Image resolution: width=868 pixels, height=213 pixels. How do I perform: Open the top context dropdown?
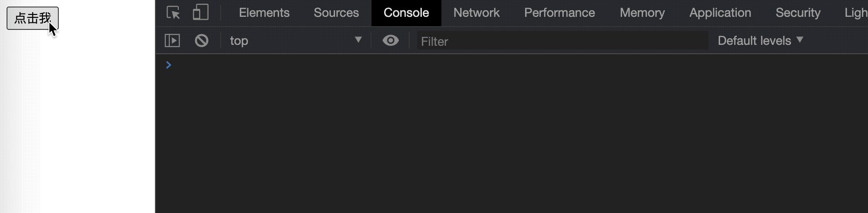click(x=296, y=41)
